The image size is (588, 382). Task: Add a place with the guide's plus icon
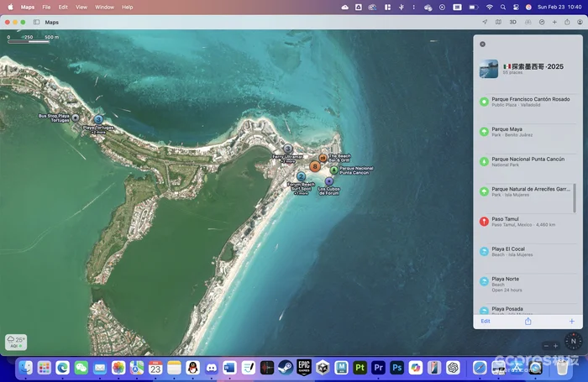click(571, 321)
